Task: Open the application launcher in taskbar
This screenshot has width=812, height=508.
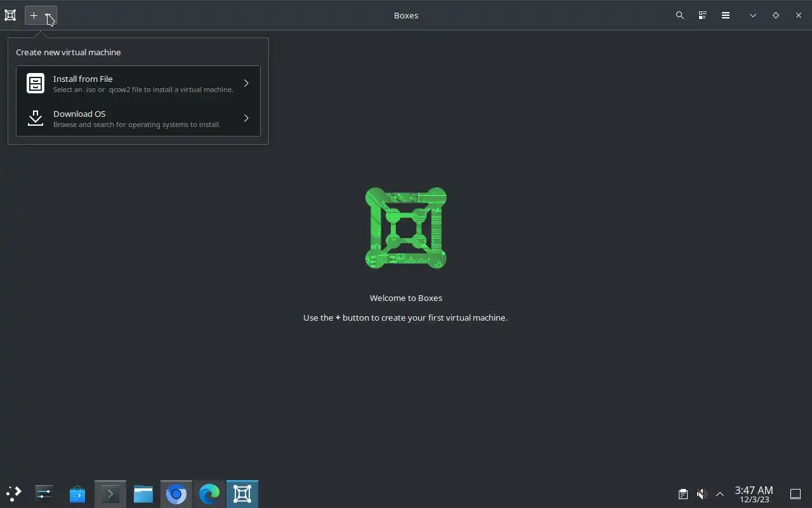Action: point(13,493)
